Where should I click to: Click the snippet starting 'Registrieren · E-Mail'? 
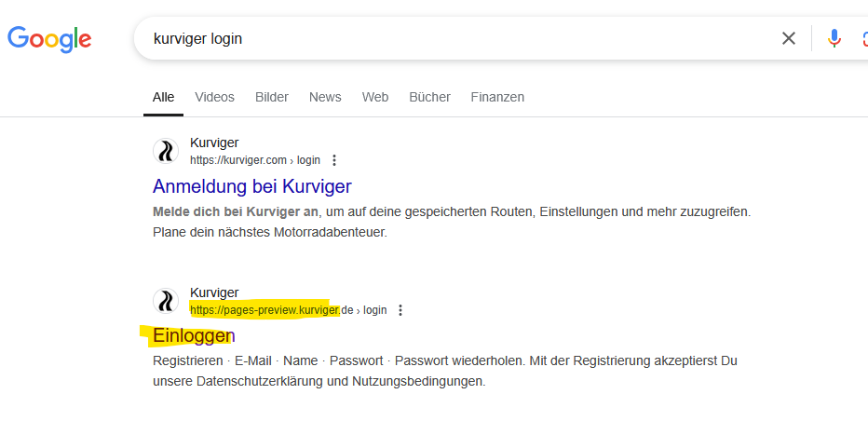click(445, 360)
